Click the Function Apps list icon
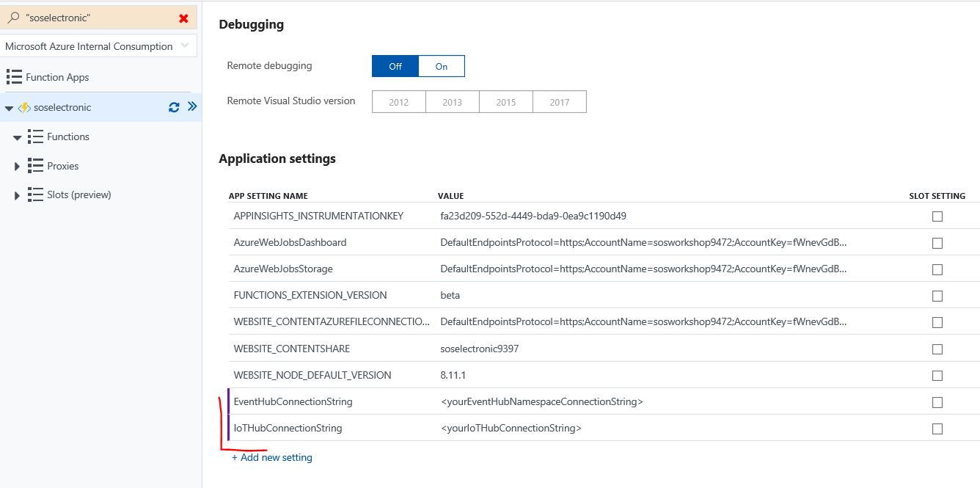 click(13, 77)
